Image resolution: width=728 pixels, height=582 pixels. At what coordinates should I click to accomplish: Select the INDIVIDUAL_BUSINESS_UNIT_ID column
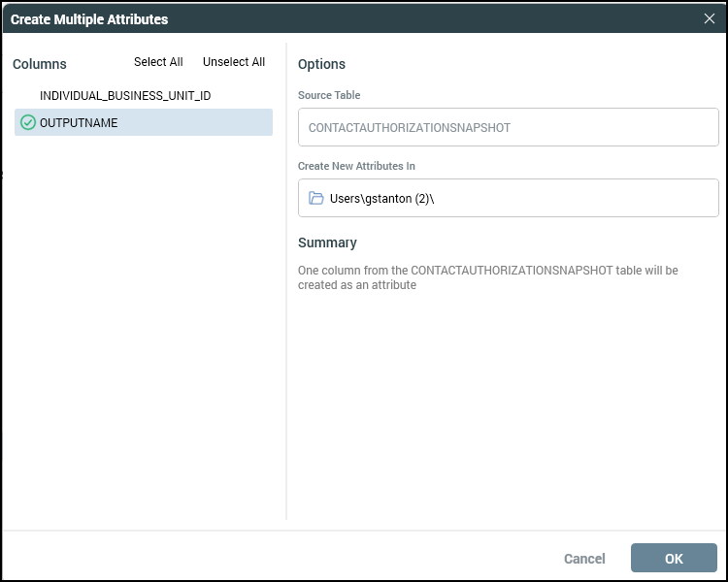pyautogui.click(x=125, y=96)
